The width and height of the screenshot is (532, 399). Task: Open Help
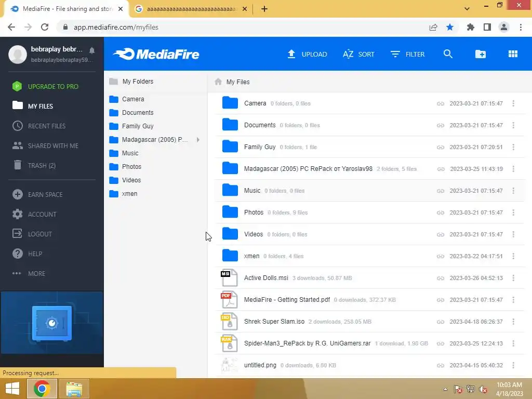tap(27, 254)
